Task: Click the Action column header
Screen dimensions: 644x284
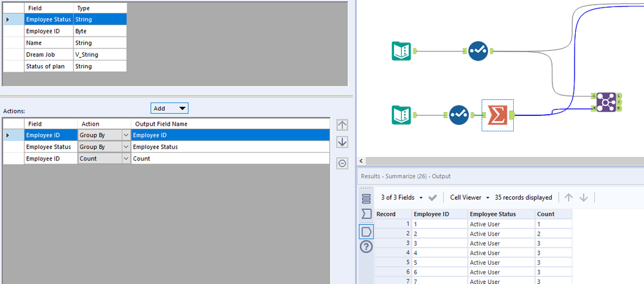Action: point(104,124)
